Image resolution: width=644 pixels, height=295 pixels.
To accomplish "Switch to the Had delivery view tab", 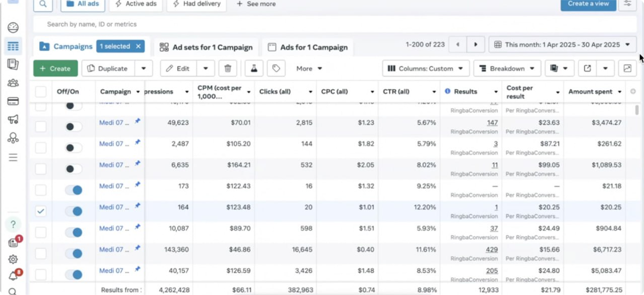I will point(197,4).
